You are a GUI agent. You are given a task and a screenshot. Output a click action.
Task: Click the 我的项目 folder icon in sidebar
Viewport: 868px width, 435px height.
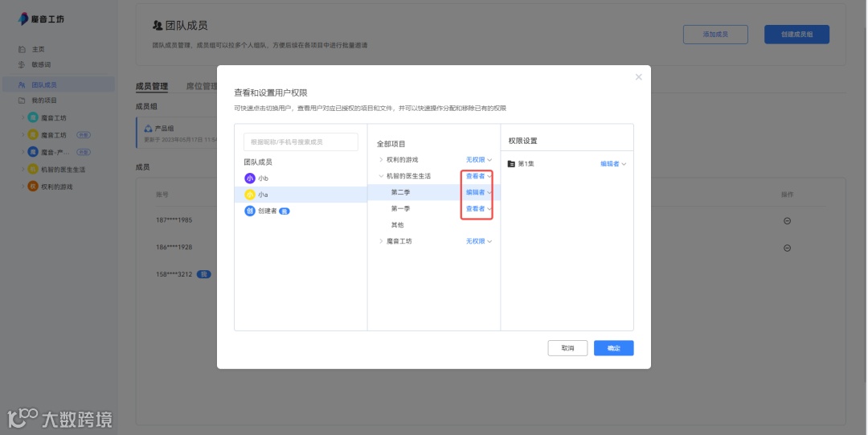click(22, 101)
